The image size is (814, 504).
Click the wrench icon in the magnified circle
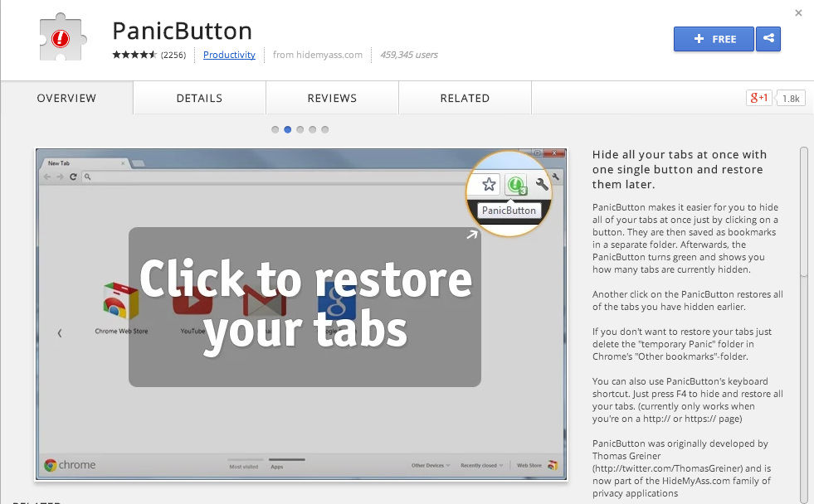click(542, 184)
